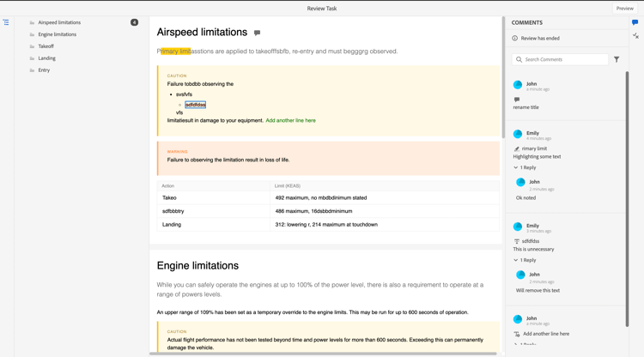
Task: Open the Takeoff topic in outline
Action: (46, 46)
